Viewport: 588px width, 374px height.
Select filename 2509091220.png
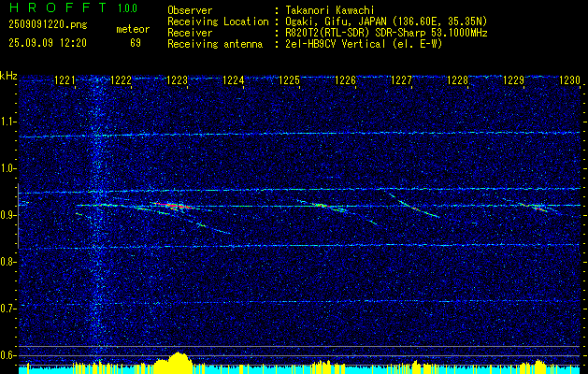pyautogui.click(x=48, y=25)
